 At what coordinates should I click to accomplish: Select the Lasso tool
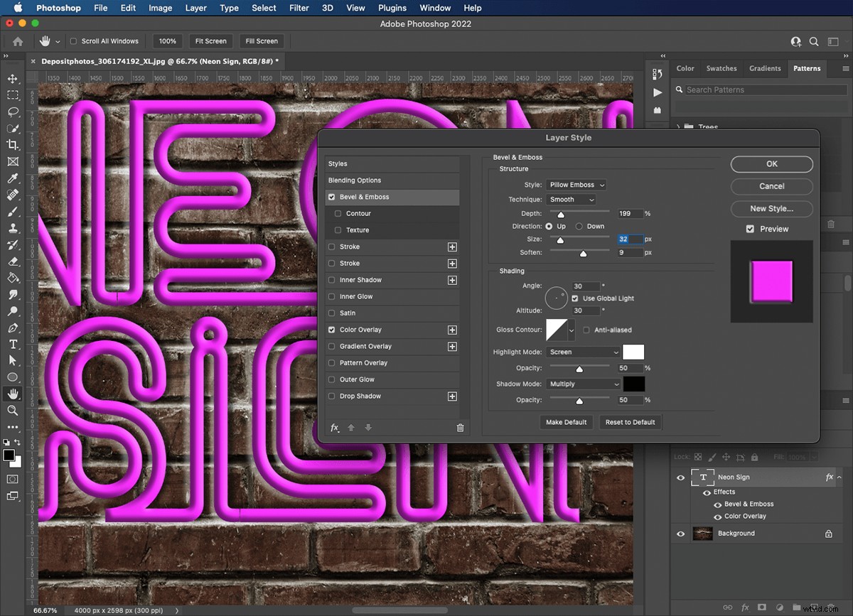tap(11, 112)
